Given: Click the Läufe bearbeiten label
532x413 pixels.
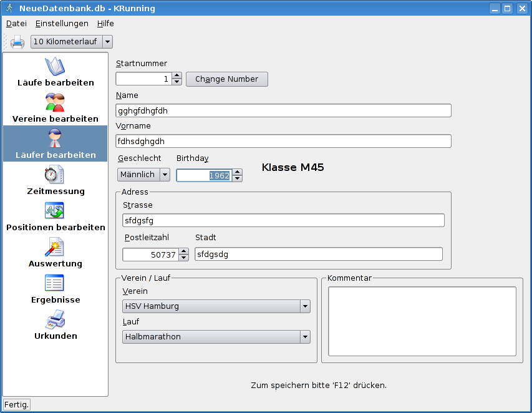Looking at the screenshot, I should point(56,83).
